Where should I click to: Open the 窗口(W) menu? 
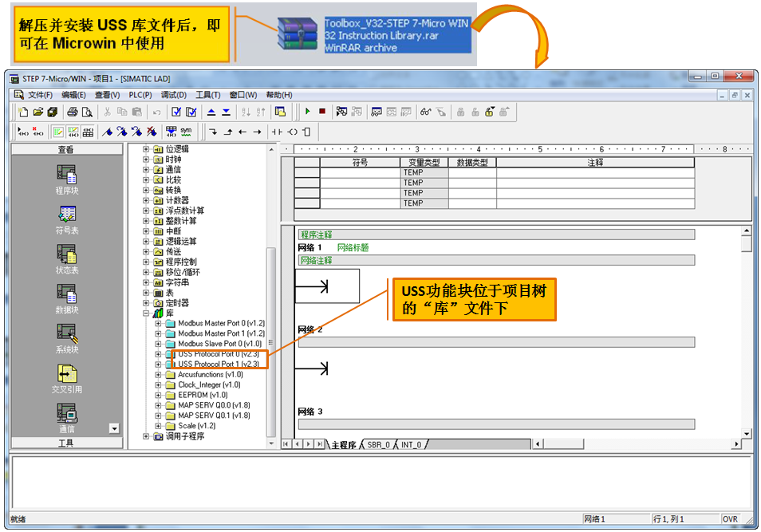pyautogui.click(x=243, y=95)
